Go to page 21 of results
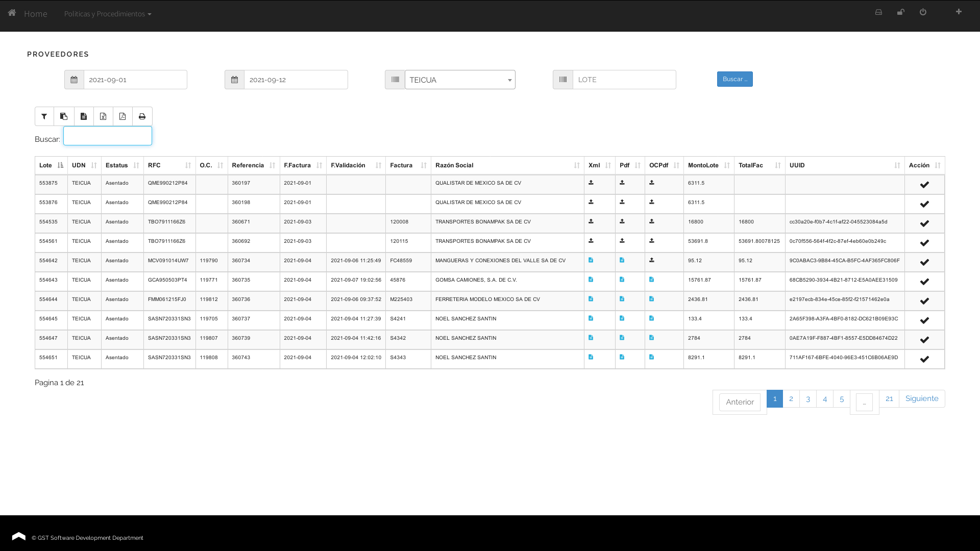Viewport: 980px width, 551px height. pos(889,398)
